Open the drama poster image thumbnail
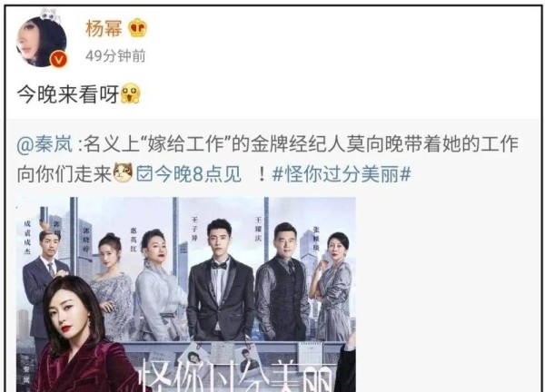Image resolution: width=545 pixels, height=392 pixels. click(x=186, y=294)
